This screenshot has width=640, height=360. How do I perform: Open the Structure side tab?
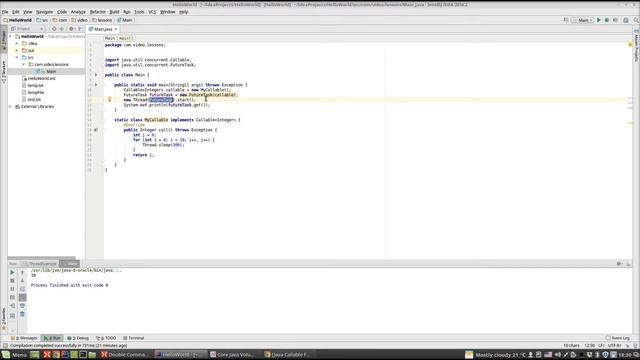(x=4, y=72)
